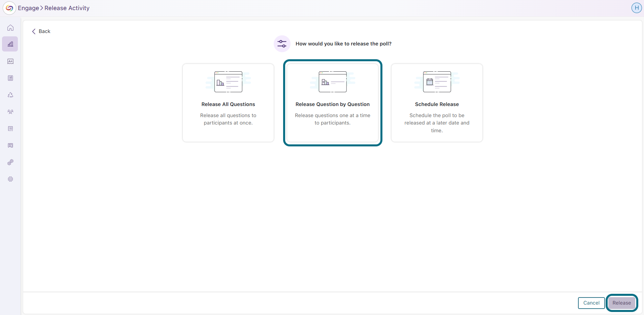
Task: Select Release All Questions option
Action: tap(228, 103)
